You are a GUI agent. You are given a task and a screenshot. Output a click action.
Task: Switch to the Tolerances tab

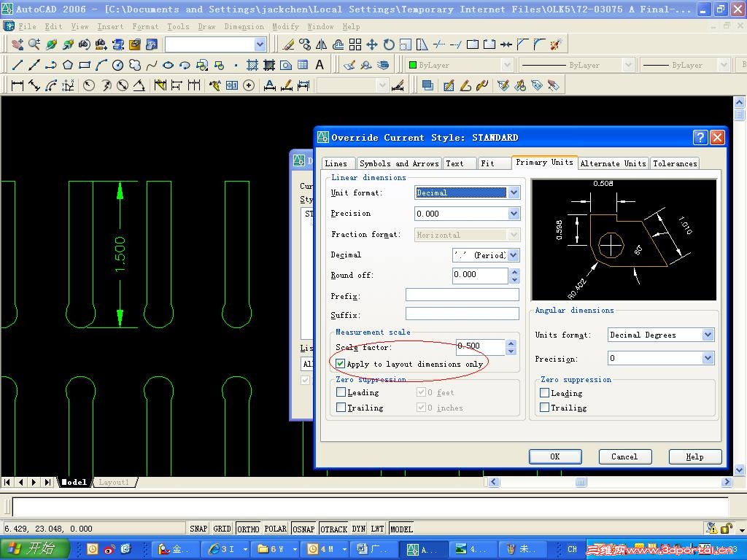tap(674, 163)
